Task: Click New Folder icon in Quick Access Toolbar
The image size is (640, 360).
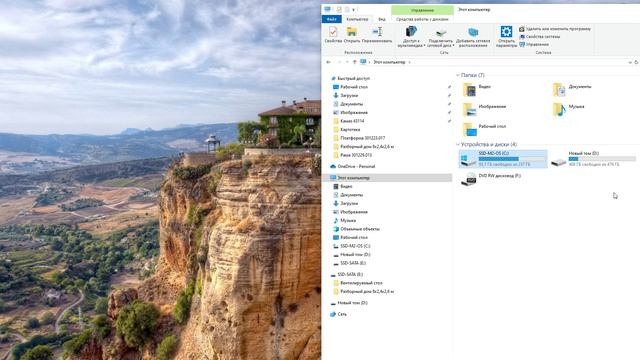Action: tap(347, 9)
